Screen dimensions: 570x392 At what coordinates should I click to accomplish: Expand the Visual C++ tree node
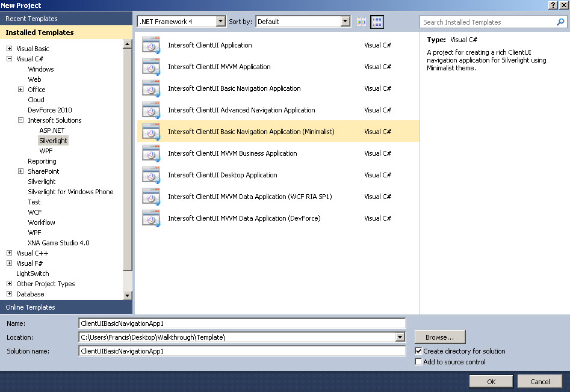pyautogui.click(x=10, y=253)
